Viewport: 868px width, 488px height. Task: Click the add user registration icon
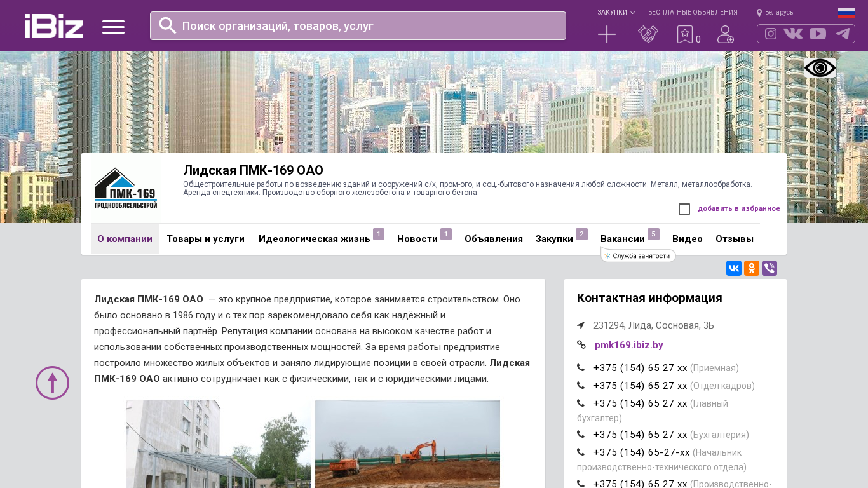(726, 34)
